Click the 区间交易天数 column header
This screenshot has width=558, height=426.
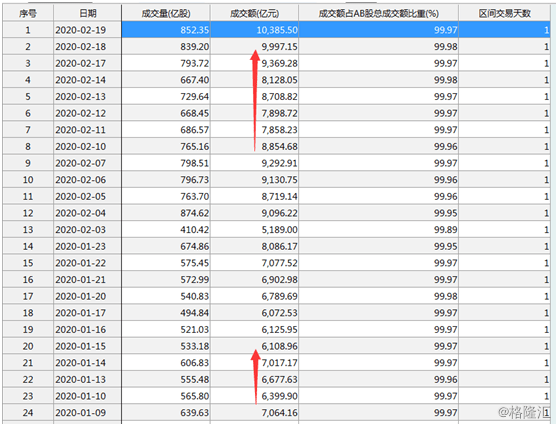504,14
